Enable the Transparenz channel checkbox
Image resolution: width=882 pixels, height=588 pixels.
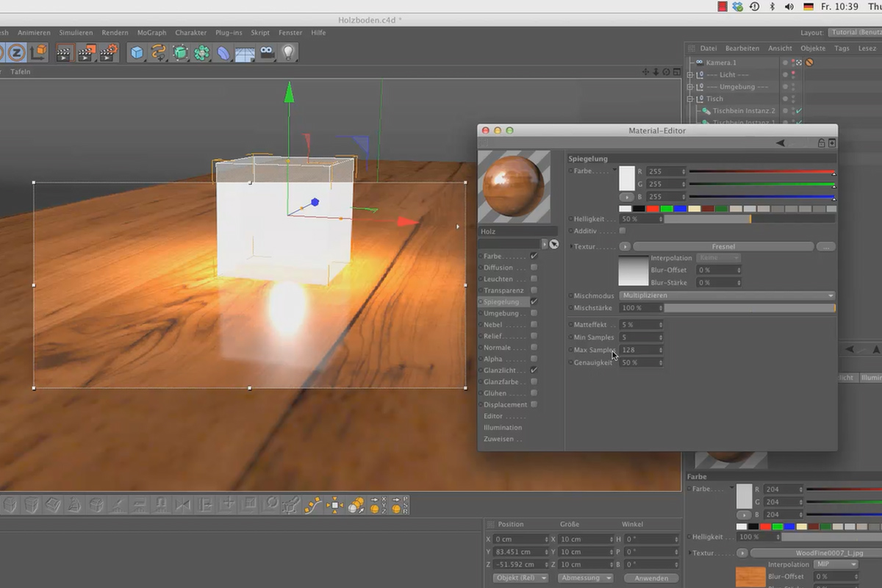pos(534,290)
